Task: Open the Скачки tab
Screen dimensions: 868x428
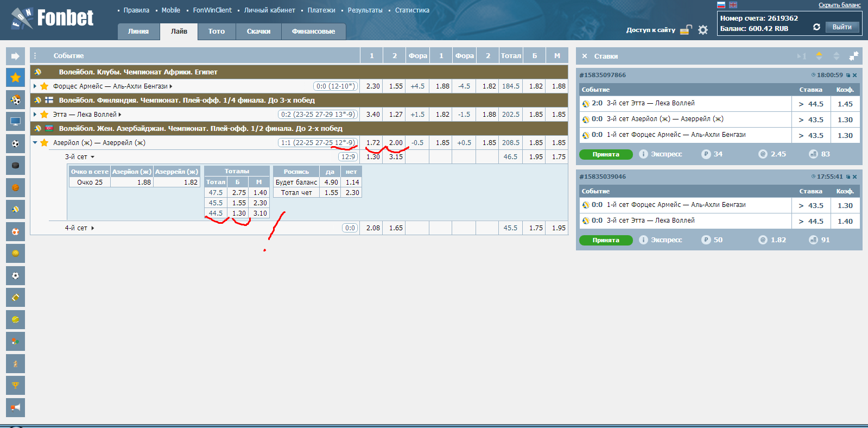Action: click(258, 32)
